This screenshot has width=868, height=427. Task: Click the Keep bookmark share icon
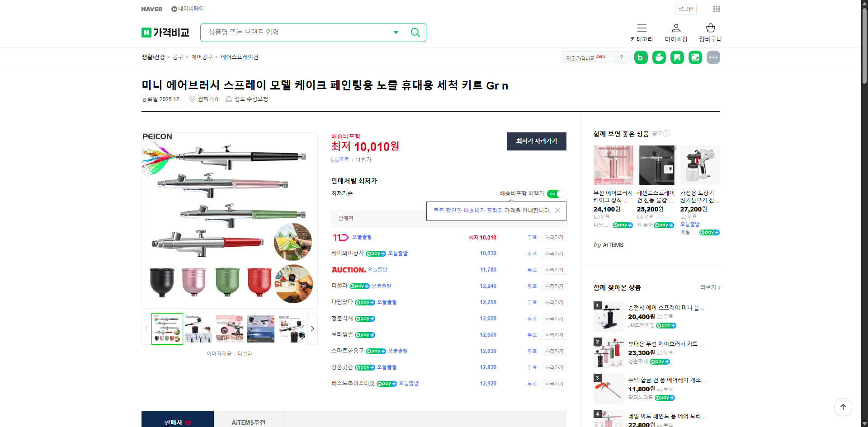click(x=677, y=57)
